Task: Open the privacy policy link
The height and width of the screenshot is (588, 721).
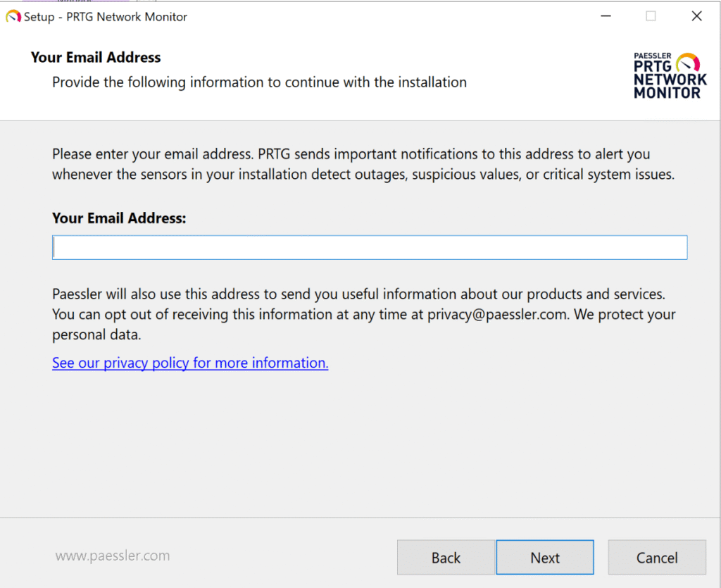Action: click(190, 363)
